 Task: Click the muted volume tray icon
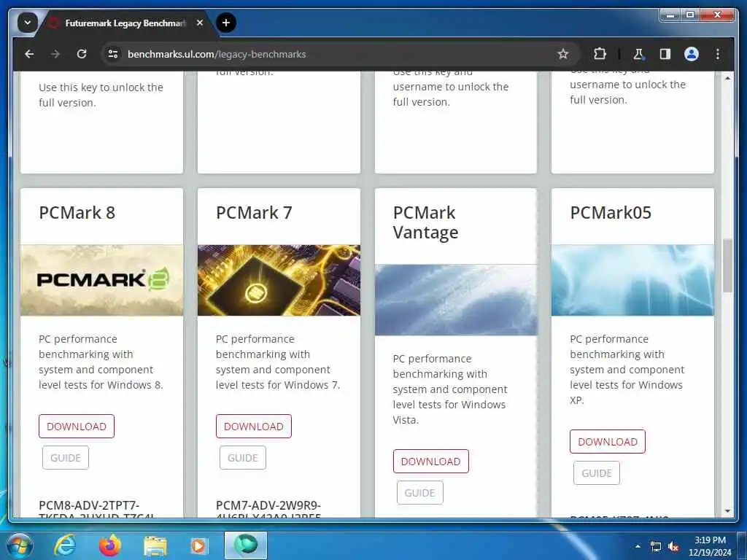point(673,547)
